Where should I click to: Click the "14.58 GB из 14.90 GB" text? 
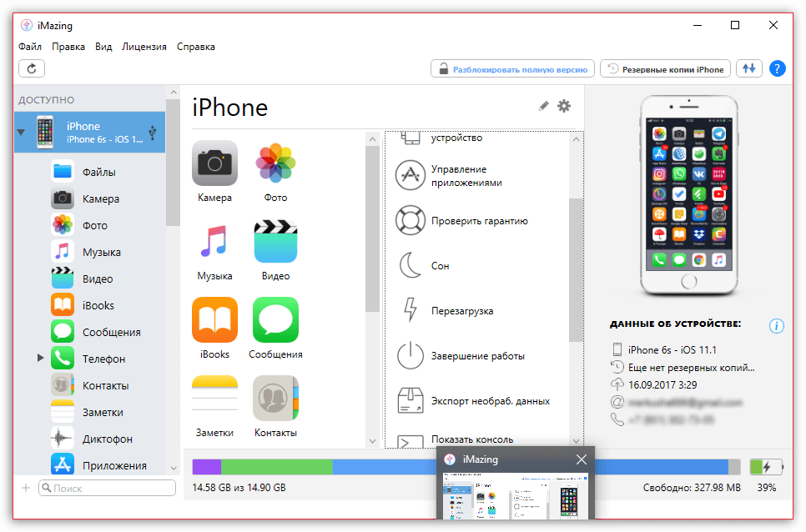tap(239, 487)
